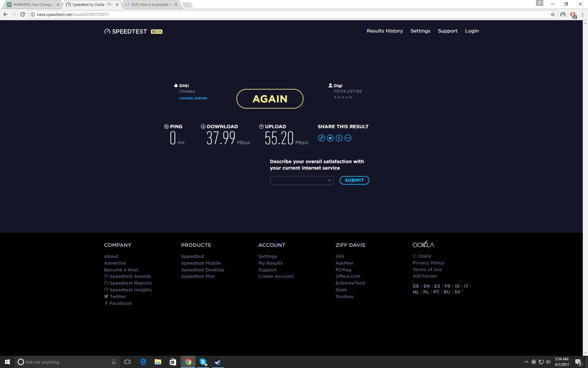The height and width of the screenshot is (368, 588).
Task: Open the satisfaction dropdown
Action: 302,180
